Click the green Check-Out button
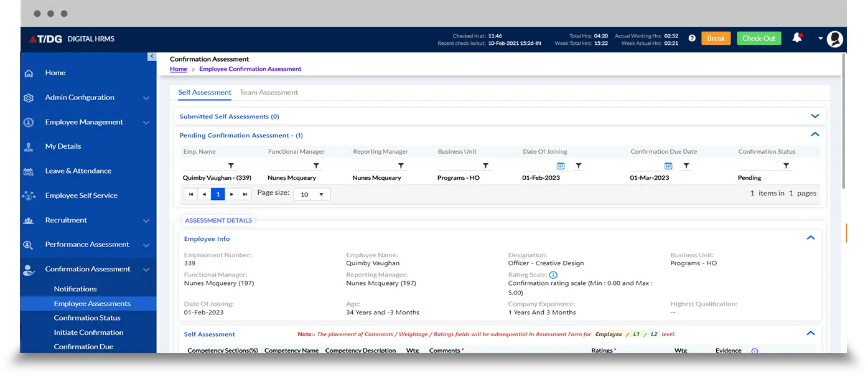This screenshot has width=868, height=376. [758, 39]
